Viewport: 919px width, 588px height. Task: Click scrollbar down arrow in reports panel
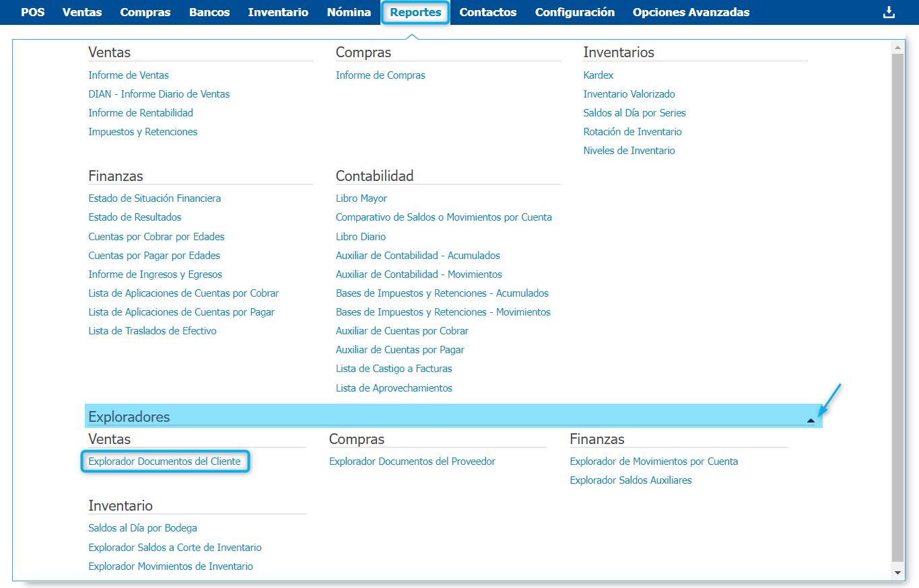(x=897, y=573)
